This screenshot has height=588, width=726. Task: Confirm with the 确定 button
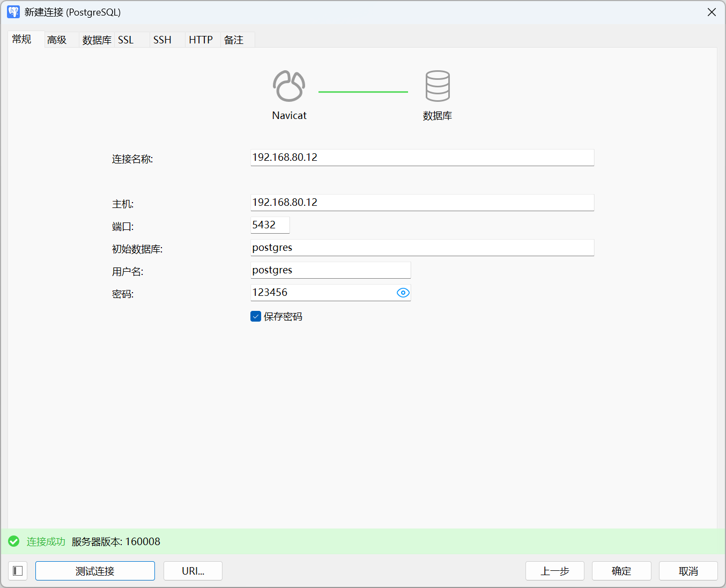point(621,571)
